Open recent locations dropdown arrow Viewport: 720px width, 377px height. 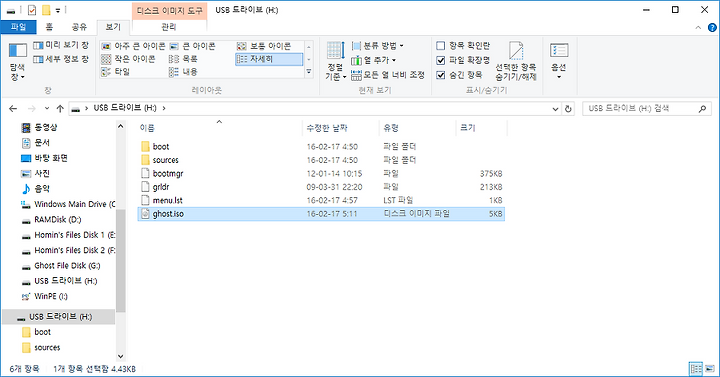(x=47, y=108)
